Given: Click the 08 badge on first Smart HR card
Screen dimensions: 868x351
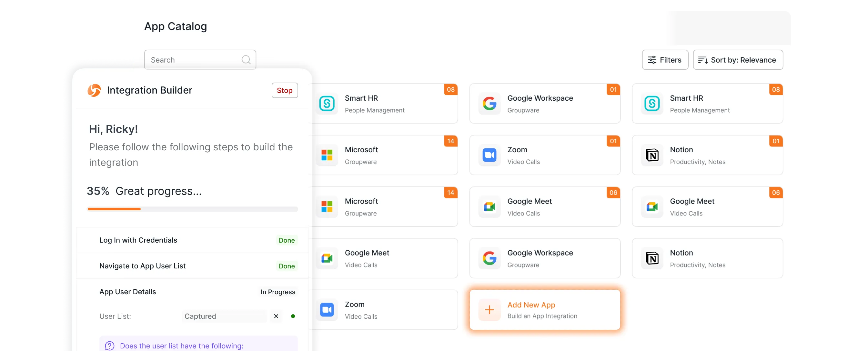Looking at the screenshot, I should [450, 90].
